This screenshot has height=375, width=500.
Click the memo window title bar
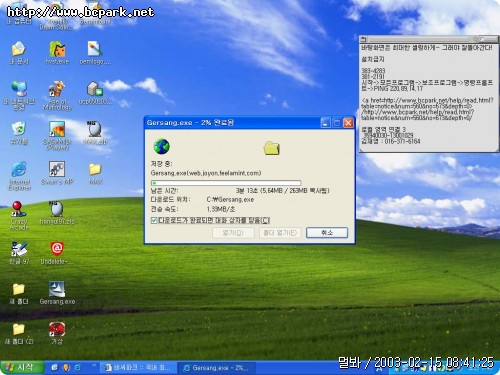coord(429,39)
